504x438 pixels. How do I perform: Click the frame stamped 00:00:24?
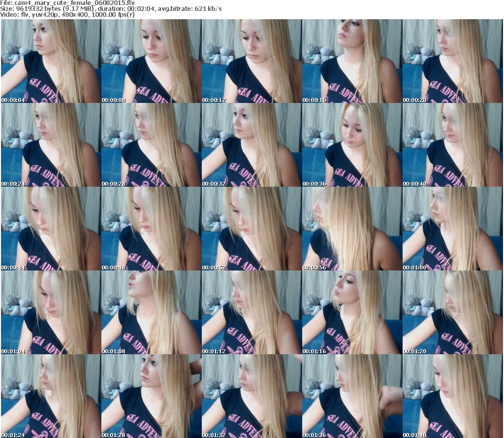[51, 145]
